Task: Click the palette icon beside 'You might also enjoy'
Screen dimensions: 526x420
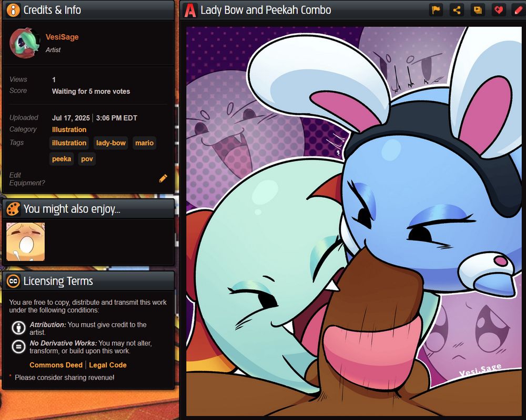Action: pyautogui.click(x=13, y=209)
